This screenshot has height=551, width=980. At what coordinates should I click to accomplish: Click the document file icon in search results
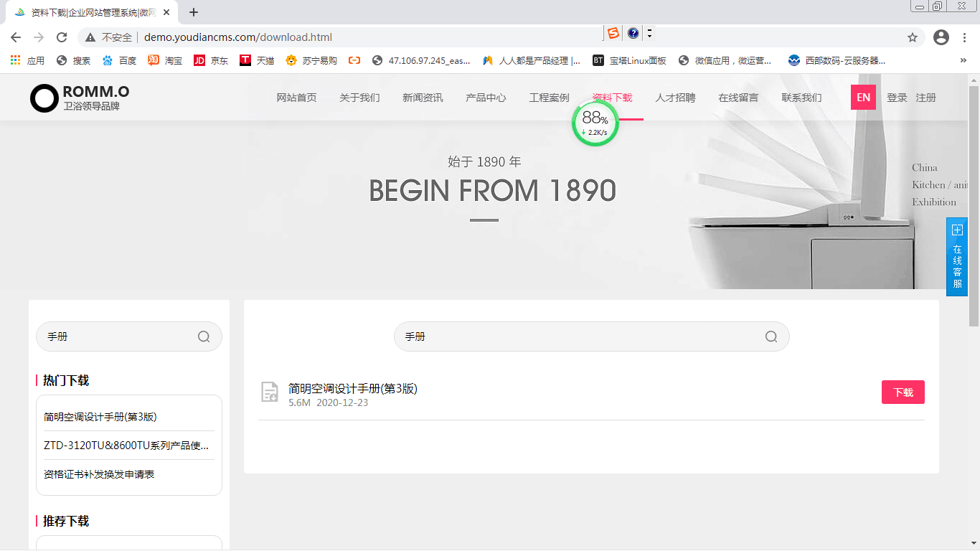tap(270, 392)
